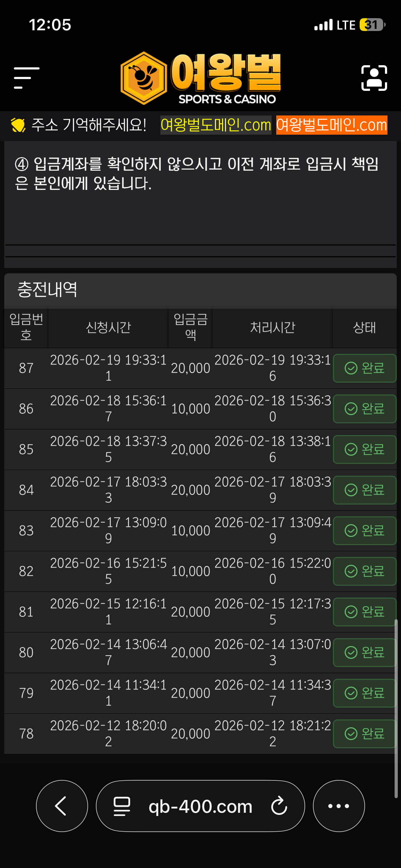The image size is (401, 868).
Task: Click the page scrollbar on the right edge
Action: click(x=396, y=709)
